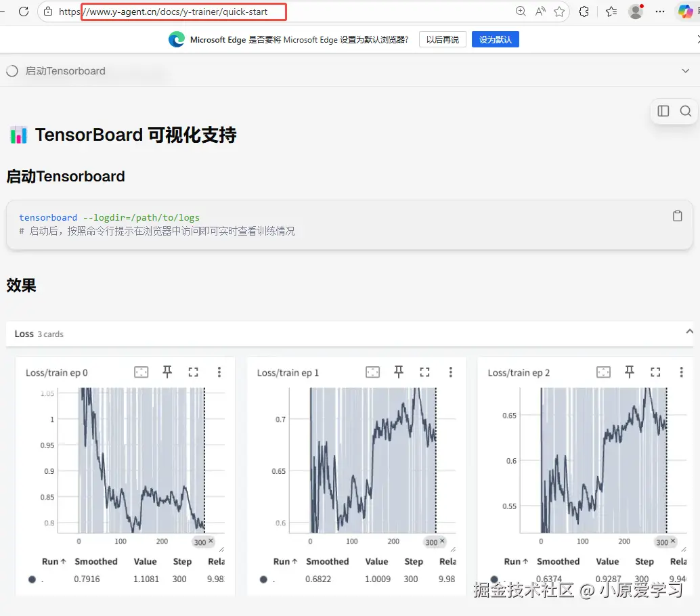Click the run color dot in ep 1 table
This screenshot has height=616, width=700.
pyautogui.click(x=263, y=579)
